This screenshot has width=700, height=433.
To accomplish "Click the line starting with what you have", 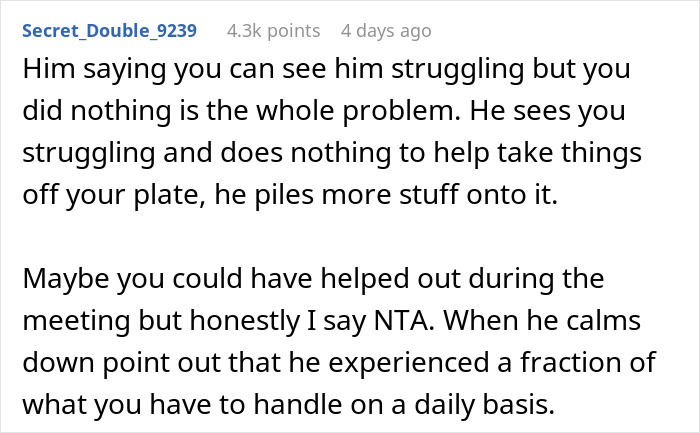I will click(x=288, y=405).
